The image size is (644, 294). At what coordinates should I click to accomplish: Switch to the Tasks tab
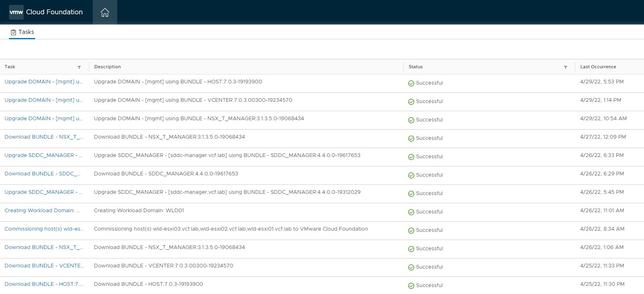pyautogui.click(x=26, y=32)
